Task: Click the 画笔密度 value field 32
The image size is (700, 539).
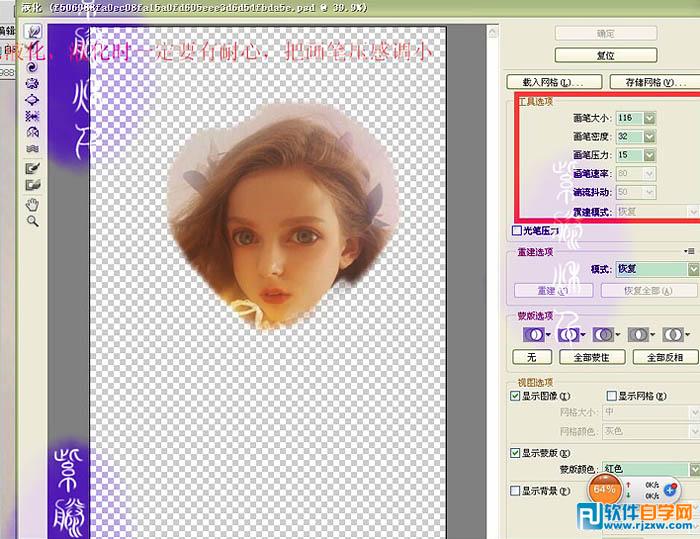Action: [x=629, y=137]
